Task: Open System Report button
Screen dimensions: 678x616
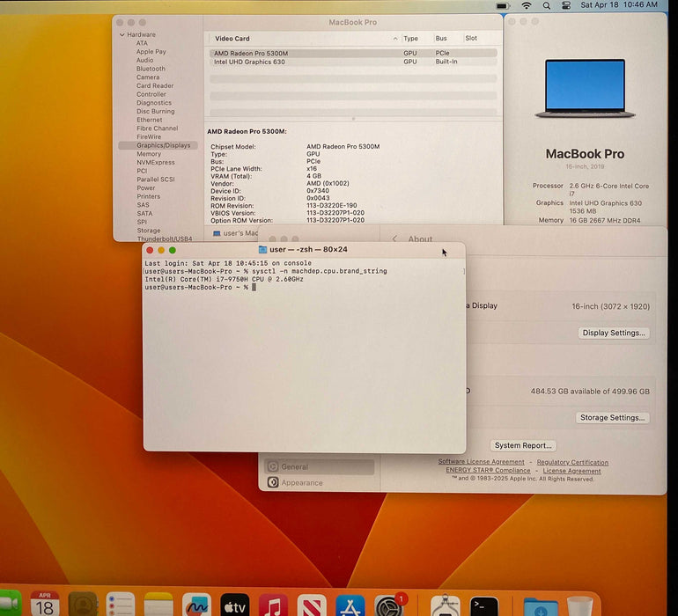Action: [x=523, y=445]
